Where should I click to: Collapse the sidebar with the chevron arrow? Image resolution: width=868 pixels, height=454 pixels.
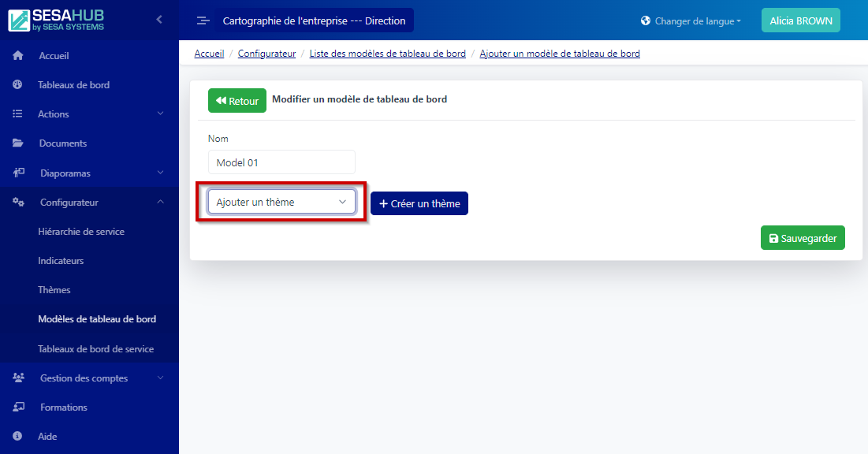(x=158, y=20)
